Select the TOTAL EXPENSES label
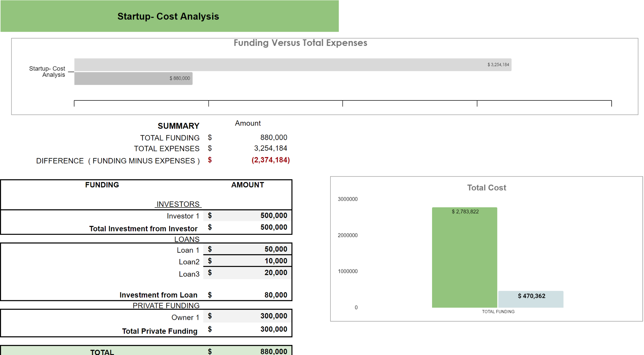This screenshot has height=355, width=644. (167, 149)
